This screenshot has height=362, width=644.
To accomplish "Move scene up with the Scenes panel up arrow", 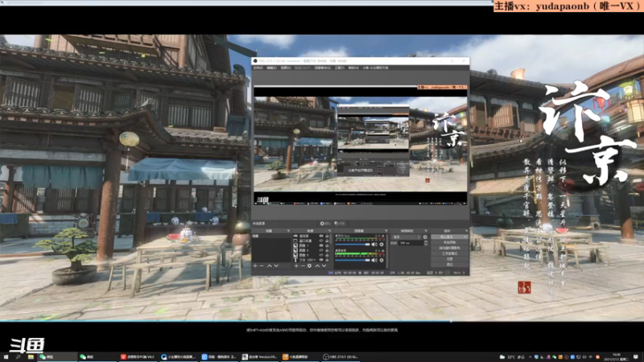I will click(x=270, y=266).
